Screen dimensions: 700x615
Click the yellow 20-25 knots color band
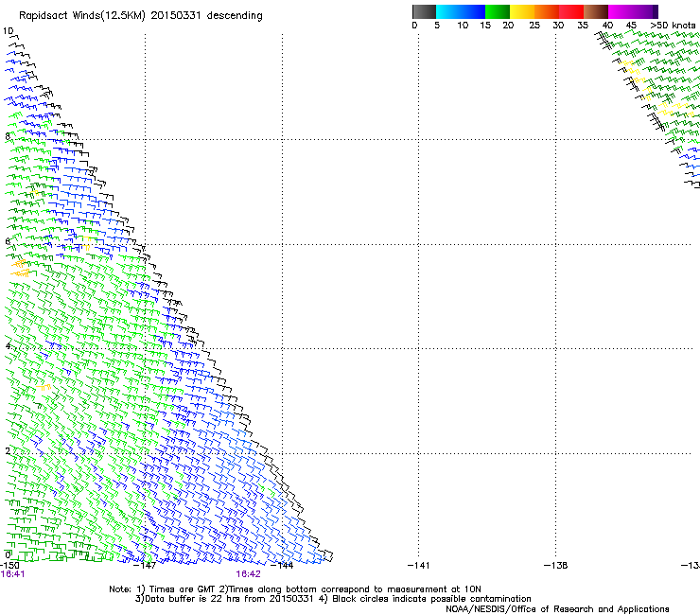(x=522, y=11)
